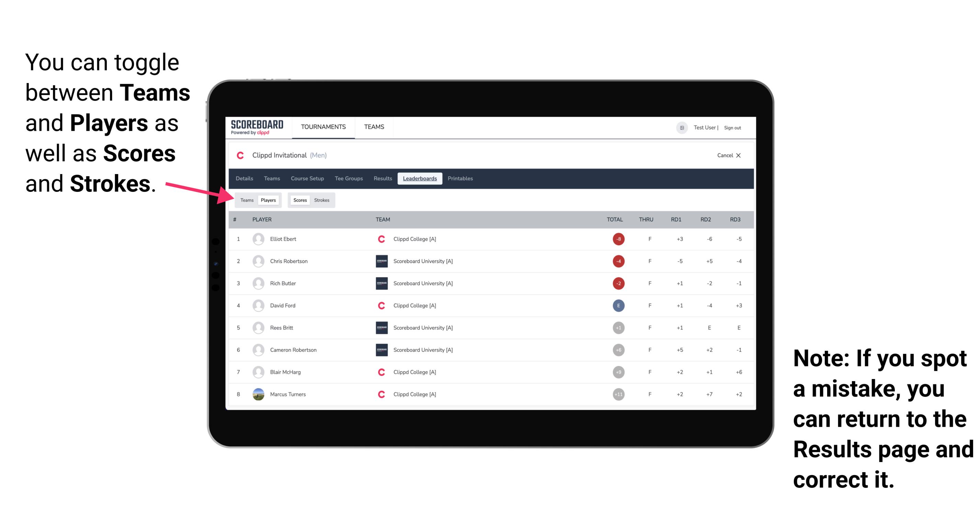Click the profile icon for Cameron Robertson
The width and height of the screenshot is (980, 527).
pyautogui.click(x=258, y=351)
